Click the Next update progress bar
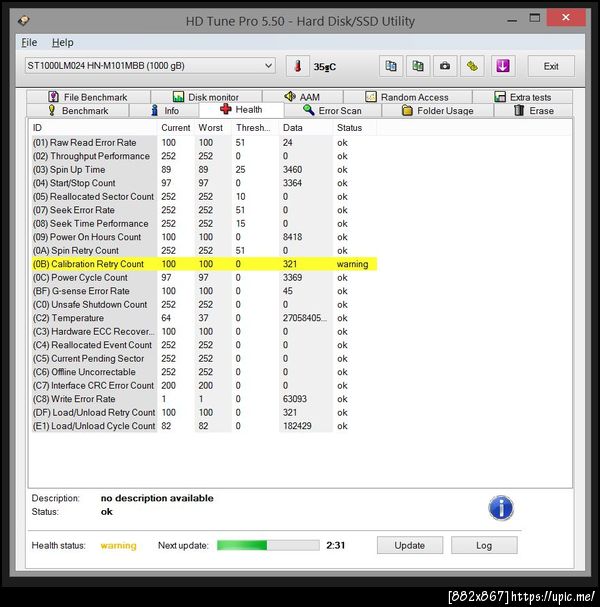 268,545
